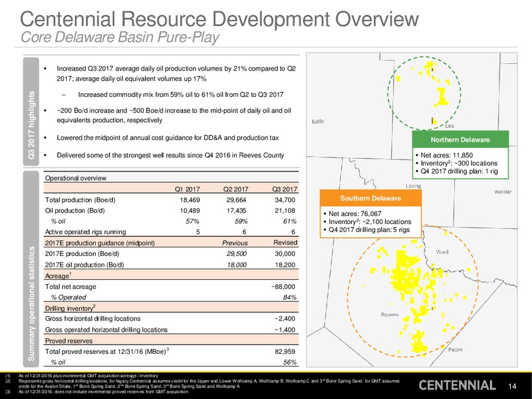Screen dimensions: 532x399
Task: Select the 'Q1 2017' column header
Action: pos(188,189)
